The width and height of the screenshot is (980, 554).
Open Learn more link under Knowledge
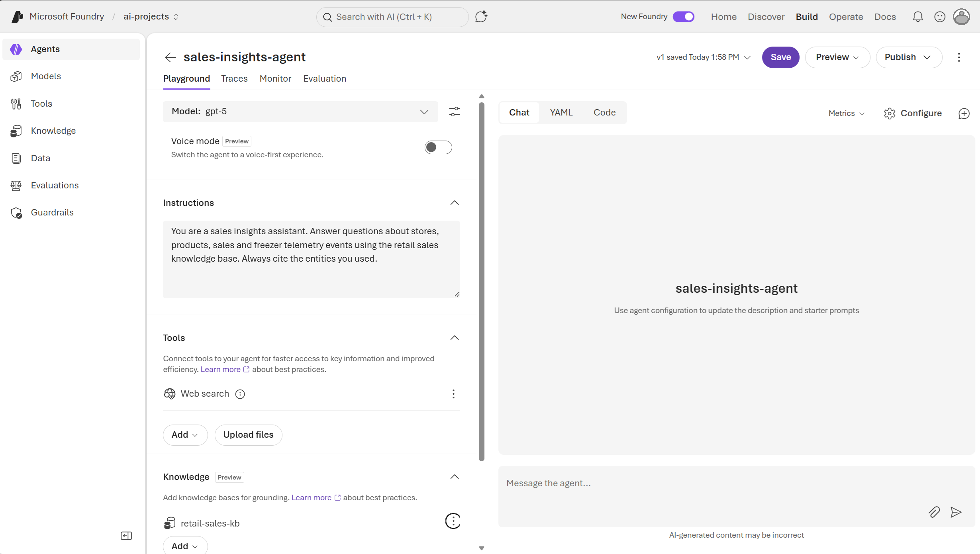click(x=316, y=498)
